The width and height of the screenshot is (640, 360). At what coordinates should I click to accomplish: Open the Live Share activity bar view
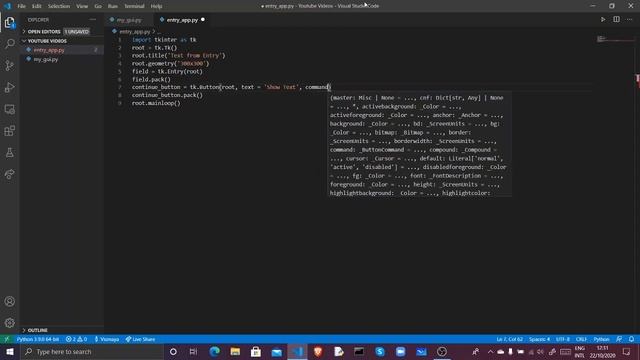9,174
